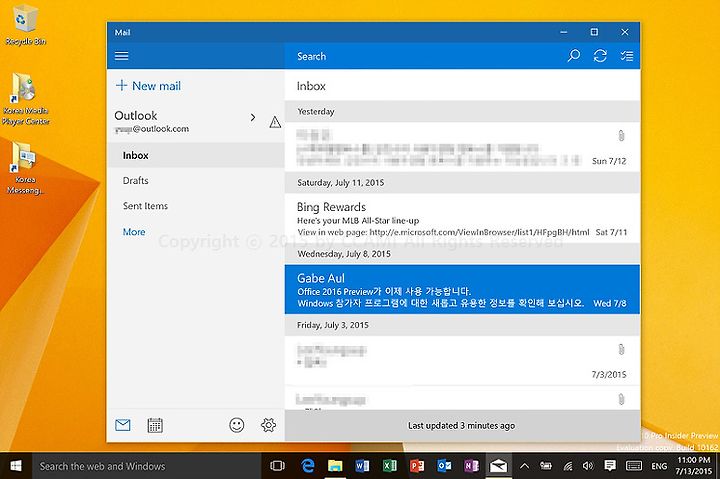The image size is (720, 479).
Task: Click the search magnifier icon
Action: coord(574,56)
